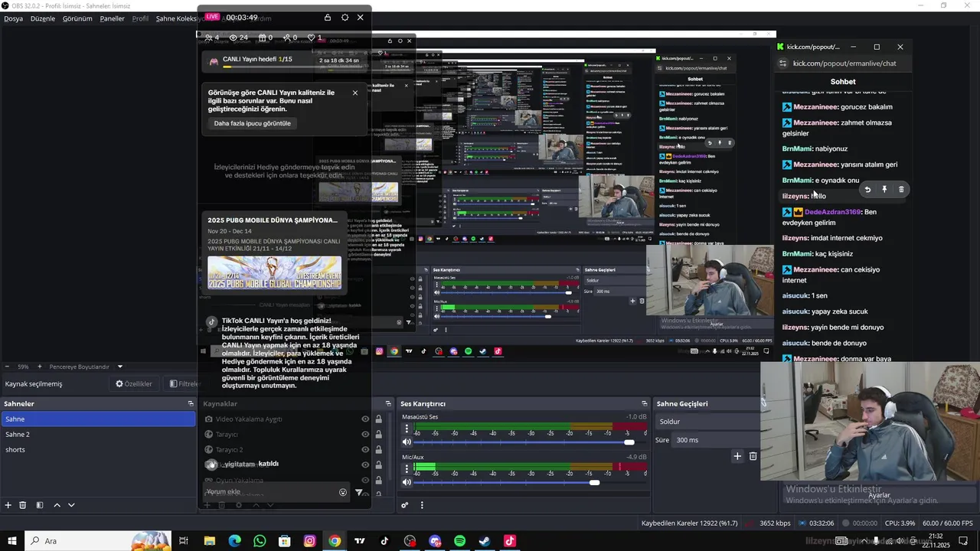Toggle the lock on the Tarayıcı 2 source
Viewport: 980px width, 551px height.
(x=378, y=450)
